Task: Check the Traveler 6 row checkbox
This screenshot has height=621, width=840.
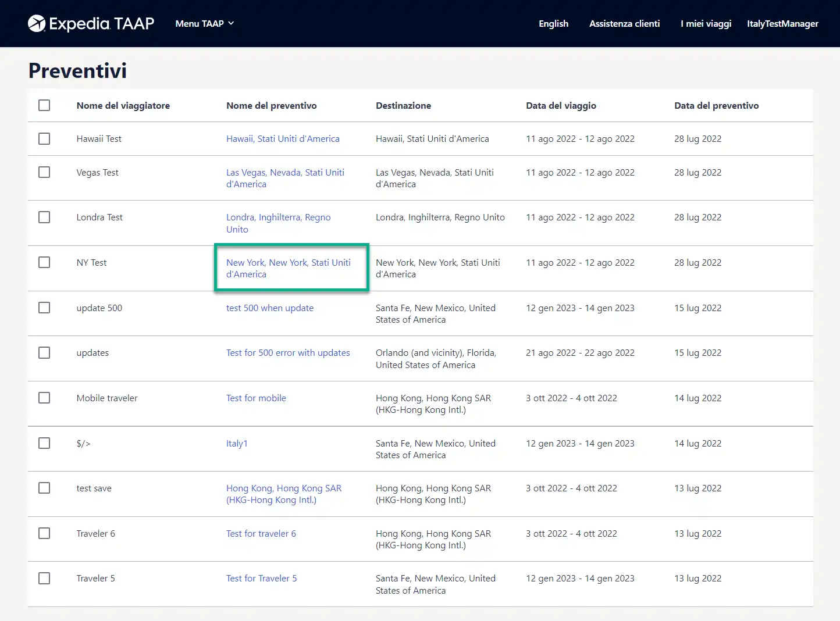Action: pos(44,533)
